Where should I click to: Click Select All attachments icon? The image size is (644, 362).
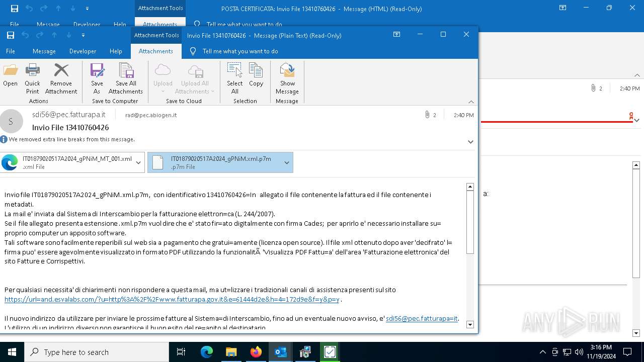(234, 78)
